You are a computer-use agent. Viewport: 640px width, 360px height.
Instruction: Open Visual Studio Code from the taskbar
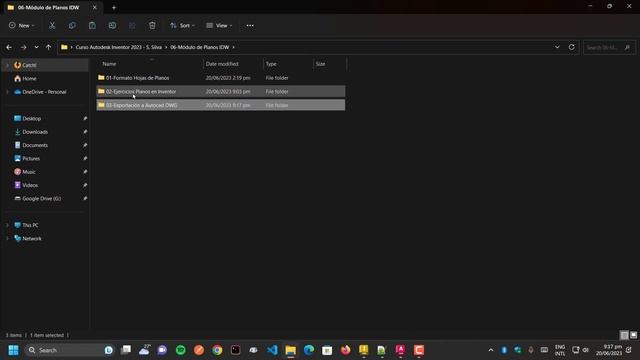click(272, 350)
